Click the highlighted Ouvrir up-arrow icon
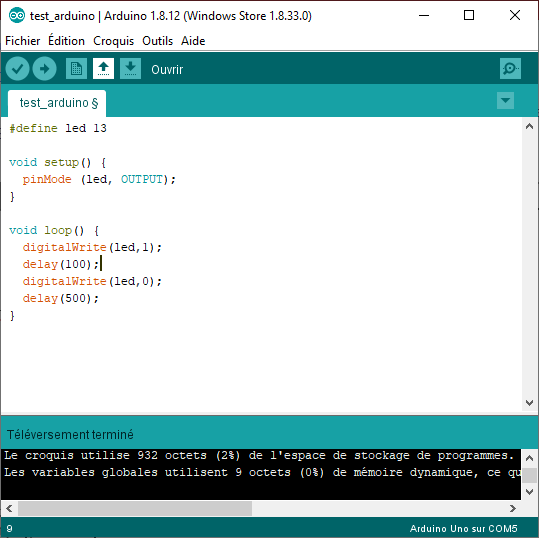The height and width of the screenshot is (538, 539). point(103,69)
